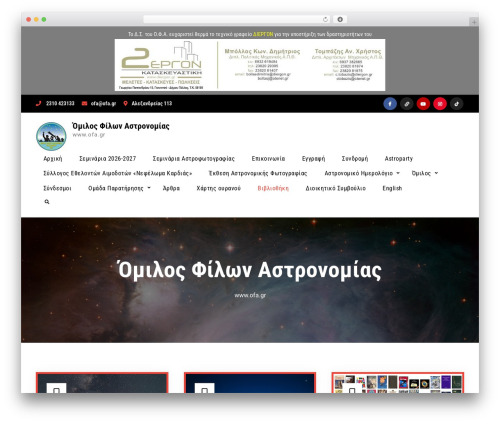
Task: Switch to English language menu item
Action: (x=392, y=188)
